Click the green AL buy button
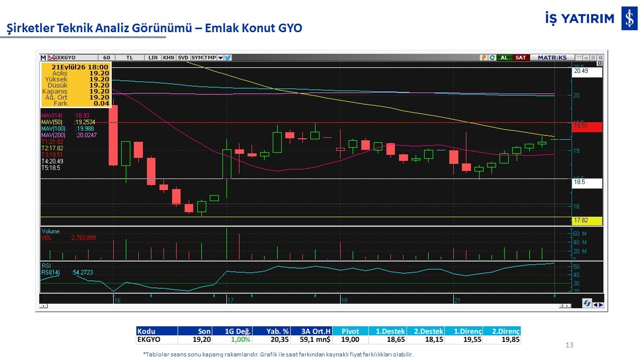 (x=505, y=57)
